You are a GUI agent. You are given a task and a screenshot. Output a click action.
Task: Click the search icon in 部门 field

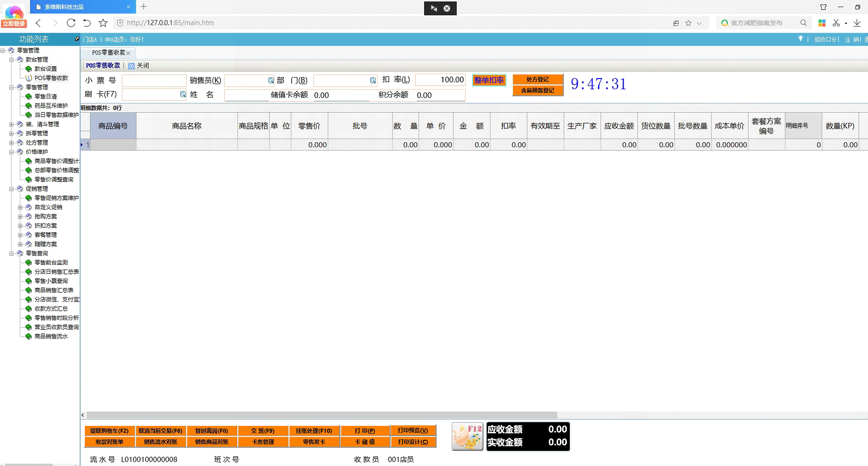point(373,81)
